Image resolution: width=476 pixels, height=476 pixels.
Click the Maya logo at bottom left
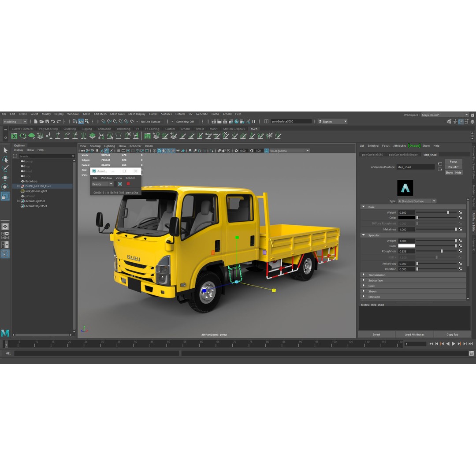pos(5,333)
